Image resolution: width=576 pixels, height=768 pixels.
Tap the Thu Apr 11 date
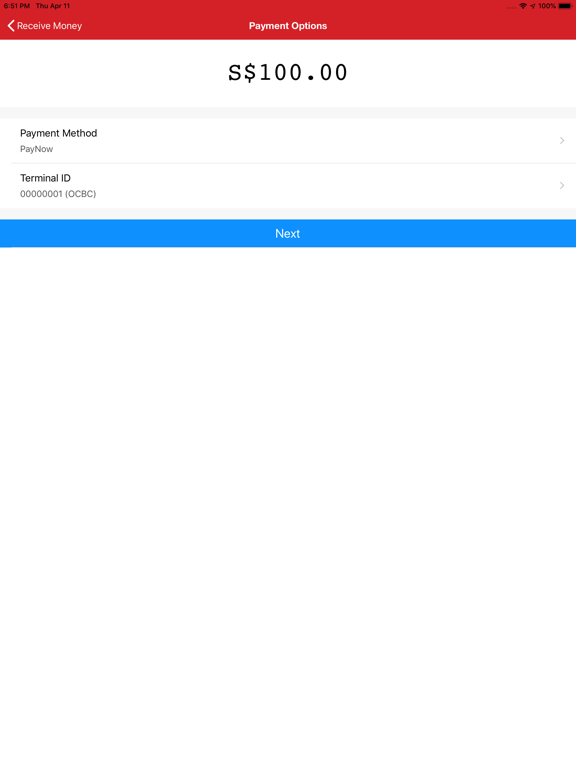pos(53,6)
